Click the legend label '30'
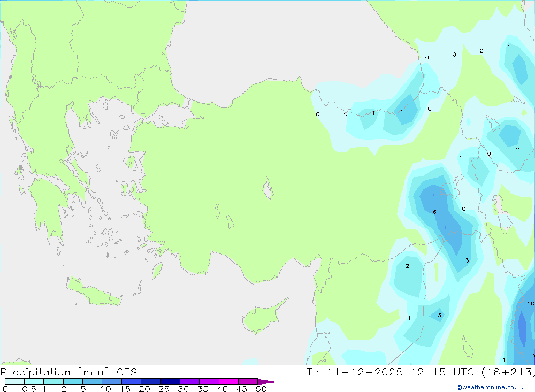 tap(184, 389)
